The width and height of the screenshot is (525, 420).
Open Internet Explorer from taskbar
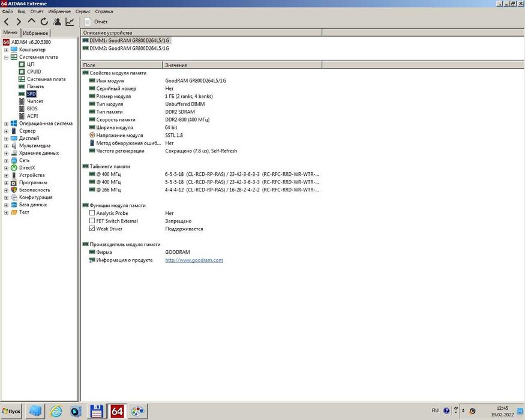click(x=56, y=411)
